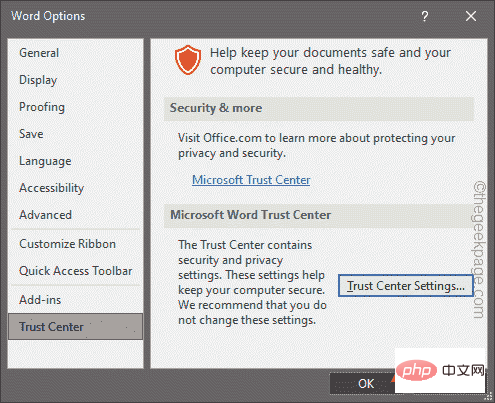
Task: Open the General options category
Action: pos(76,53)
